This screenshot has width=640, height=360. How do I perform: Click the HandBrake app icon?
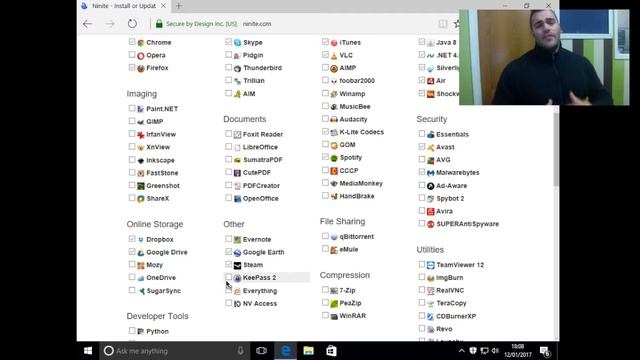tap(334, 196)
